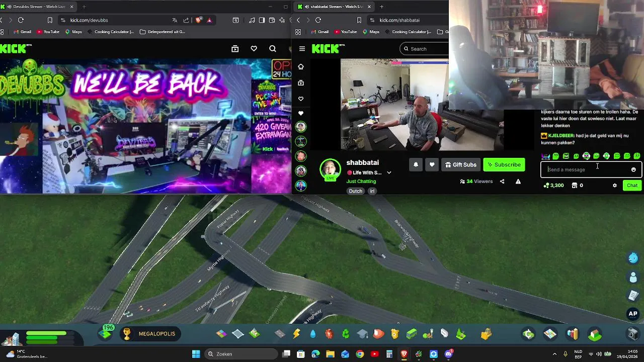The height and width of the screenshot is (362, 644).
Task: Switch to the shabbatai Stream tab
Action: click(x=335, y=7)
